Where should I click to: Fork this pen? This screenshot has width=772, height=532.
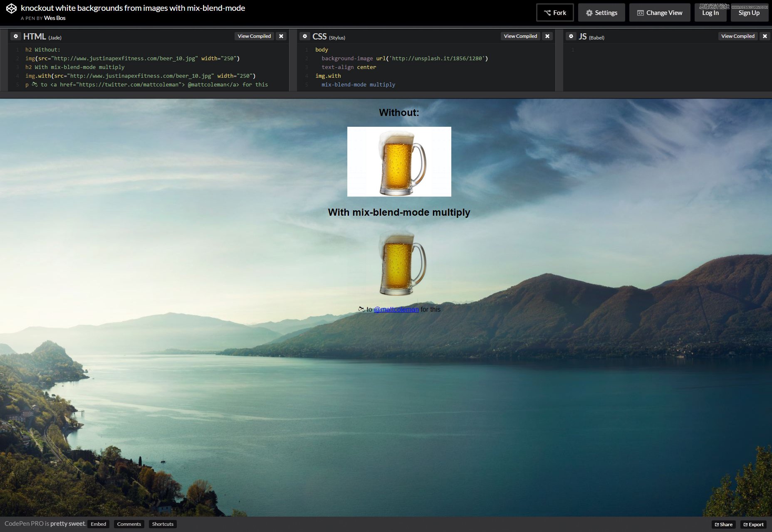click(x=555, y=12)
